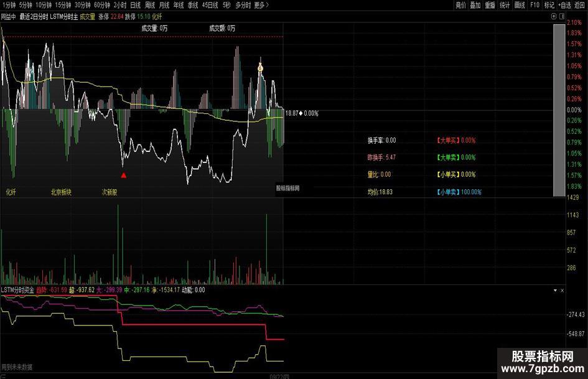This screenshot has height=379, width=588.
Task: Click the 用到未来数据 notice text
Action: pos(17,367)
